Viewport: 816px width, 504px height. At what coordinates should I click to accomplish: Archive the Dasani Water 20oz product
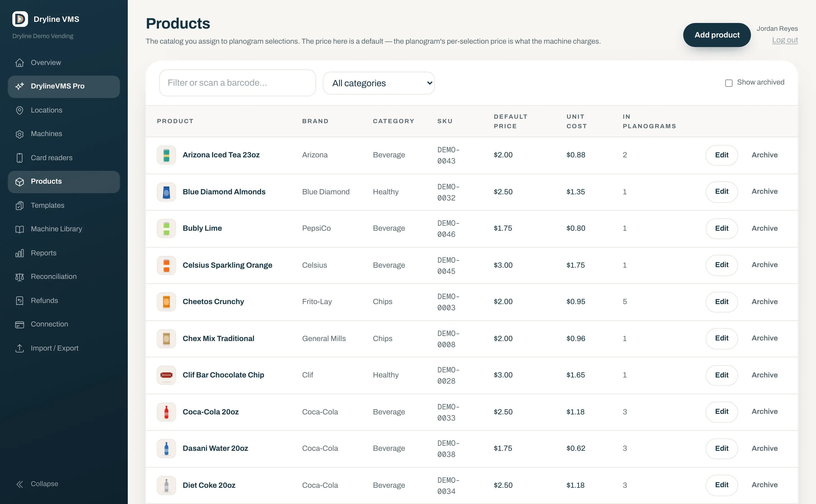click(x=765, y=448)
